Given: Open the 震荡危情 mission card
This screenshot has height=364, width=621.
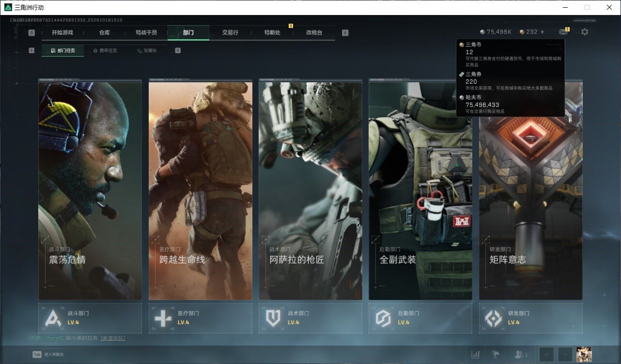Looking at the screenshot, I should [x=90, y=191].
